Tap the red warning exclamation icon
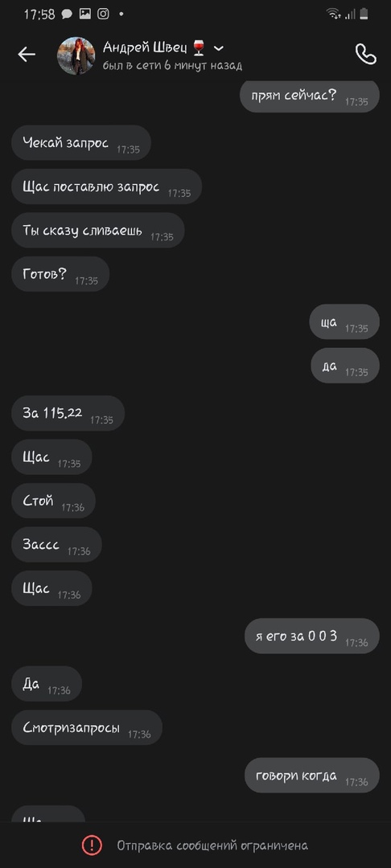 point(92,845)
